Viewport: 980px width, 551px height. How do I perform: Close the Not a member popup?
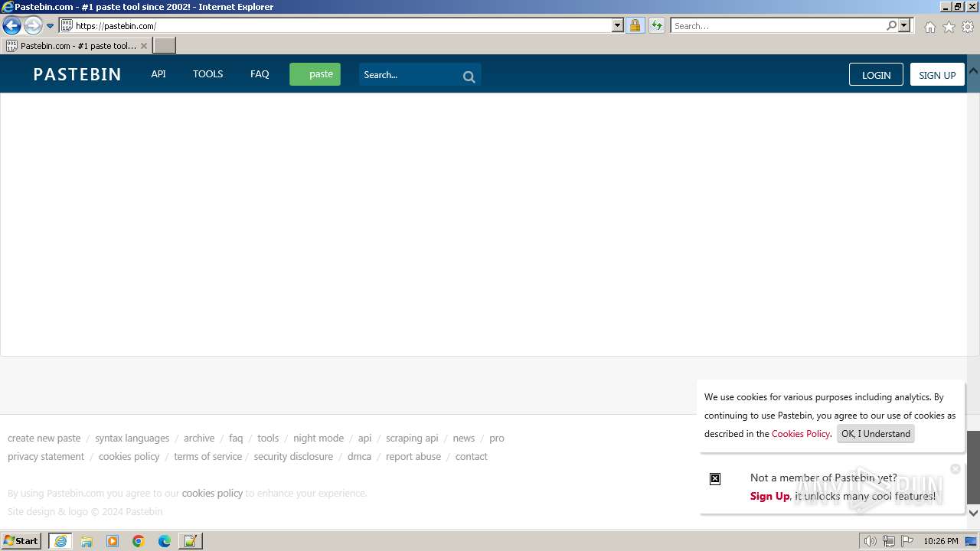point(955,469)
